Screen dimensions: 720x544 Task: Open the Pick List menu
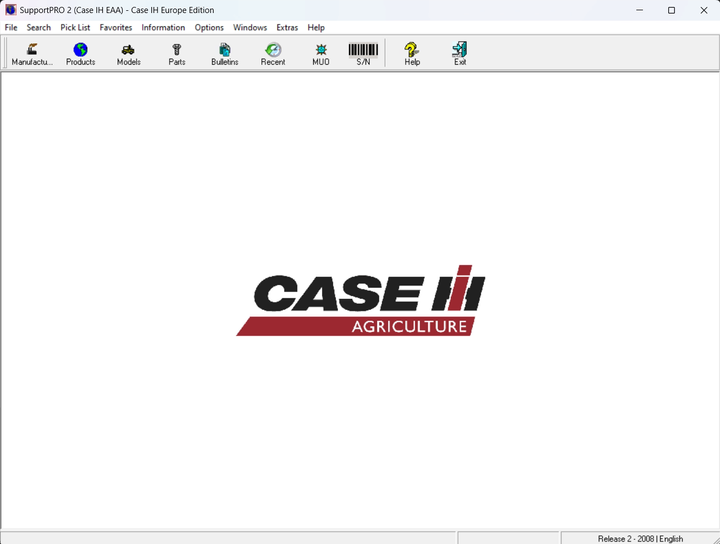(x=75, y=28)
